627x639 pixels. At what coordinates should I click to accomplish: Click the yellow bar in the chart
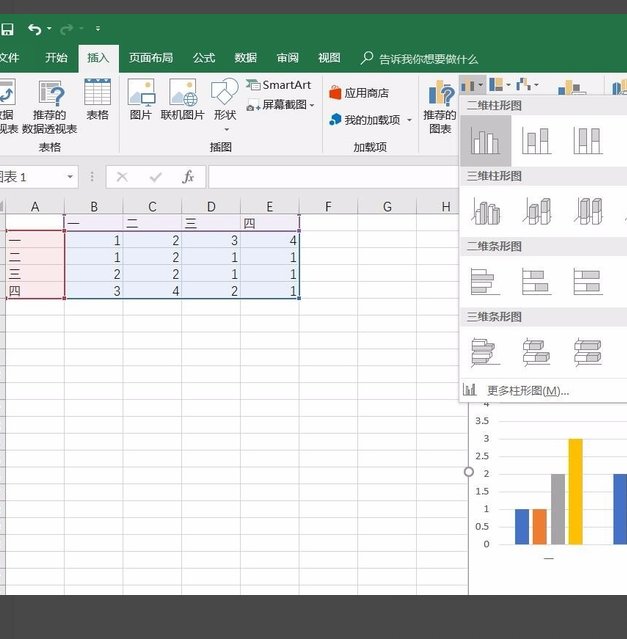point(575,491)
